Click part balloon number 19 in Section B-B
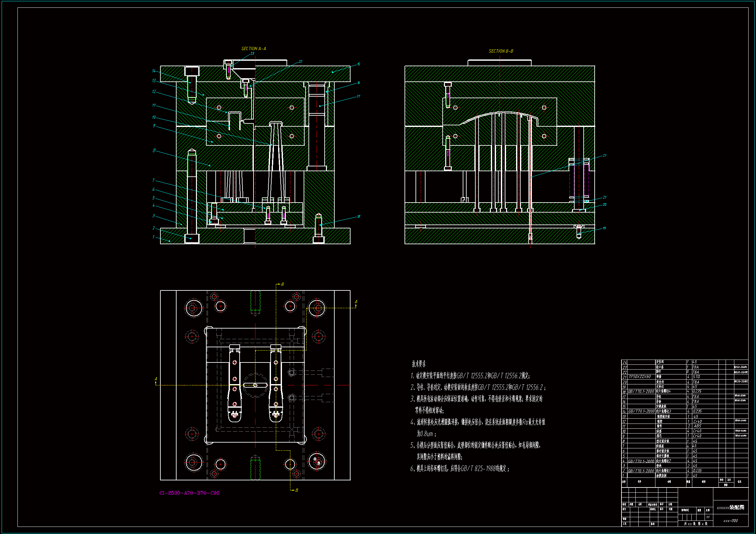 [x=604, y=228]
